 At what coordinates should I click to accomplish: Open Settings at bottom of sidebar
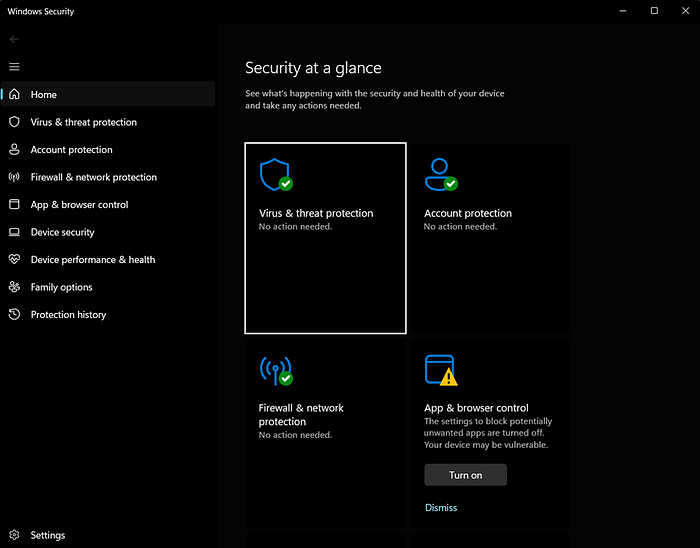[108, 535]
